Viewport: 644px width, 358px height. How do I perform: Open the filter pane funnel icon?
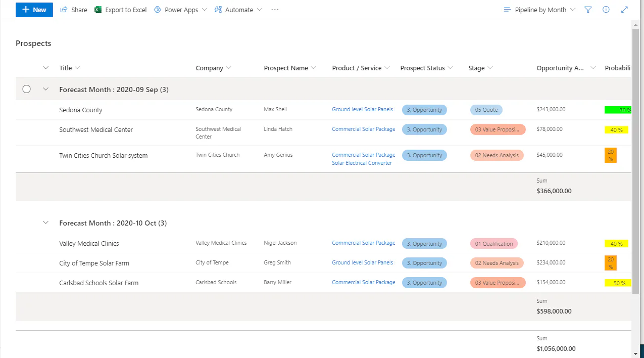tap(588, 10)
